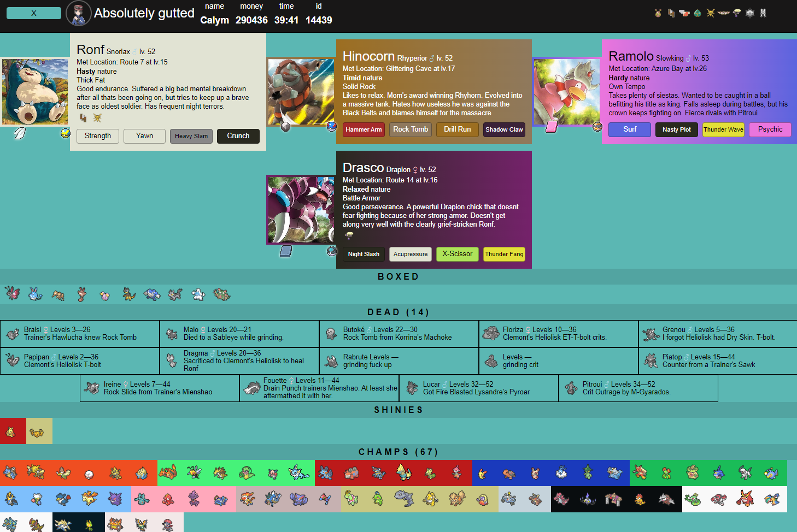Screen dimensions: 797x532
Task: Click the badge icon inside Drasco's card
Action: [349, 236]
